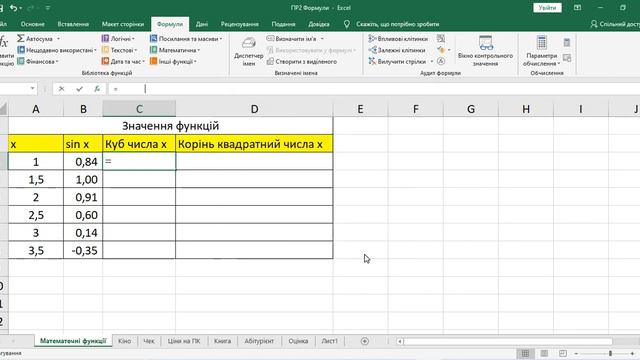
Task: Click the horizontal scrollbar left arrow
Action: 400,341
